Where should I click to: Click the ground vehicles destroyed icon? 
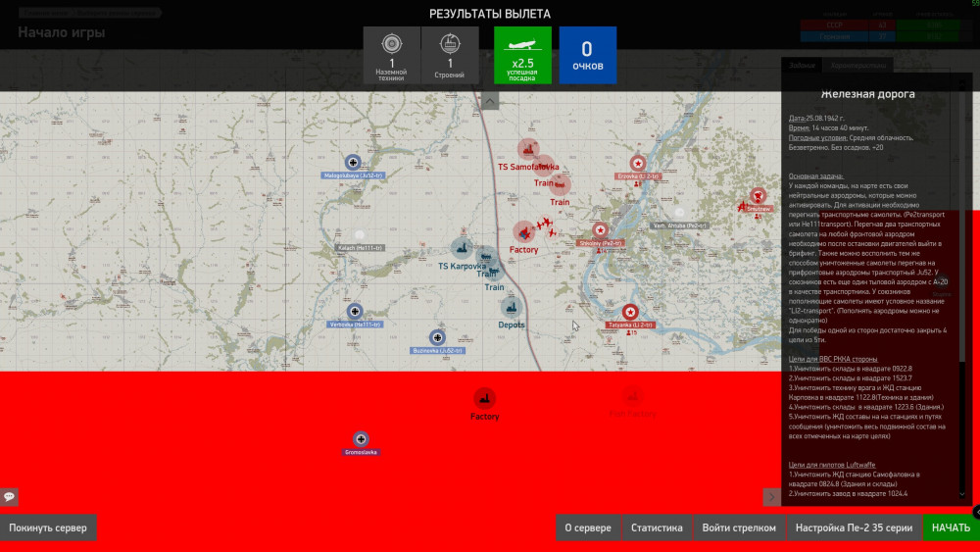tap(392, 44)
